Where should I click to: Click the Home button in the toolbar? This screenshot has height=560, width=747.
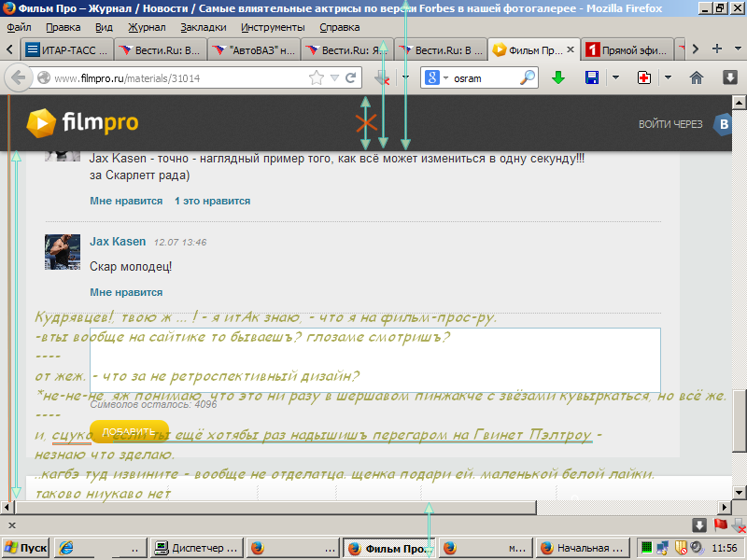[697, 78]
